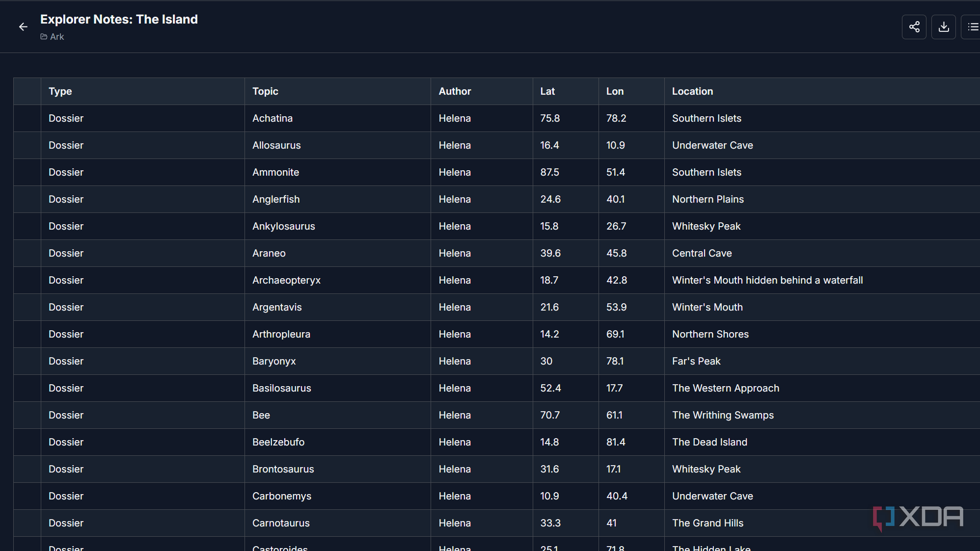Click the Carnotaurus topic cell
Screen dimensions: 980x551
[x=338, y=523]
